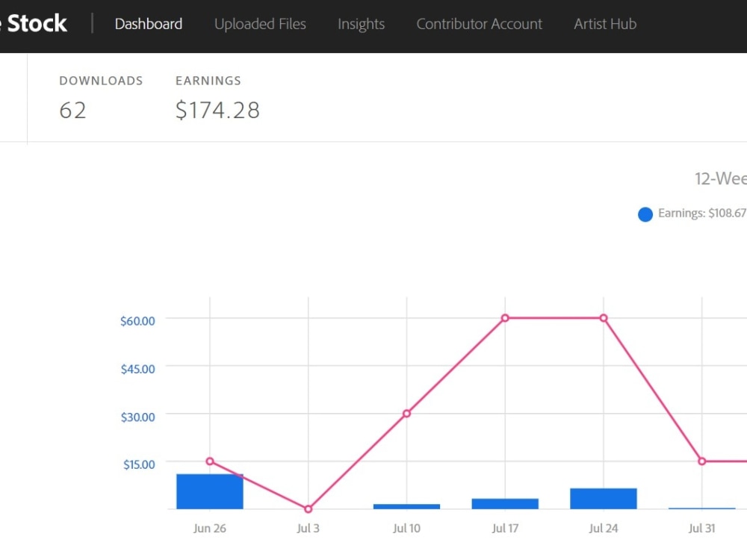Click the blue Earnings legend dot
747x560 pixels.
pyautogui.click(x=645, y=214)
